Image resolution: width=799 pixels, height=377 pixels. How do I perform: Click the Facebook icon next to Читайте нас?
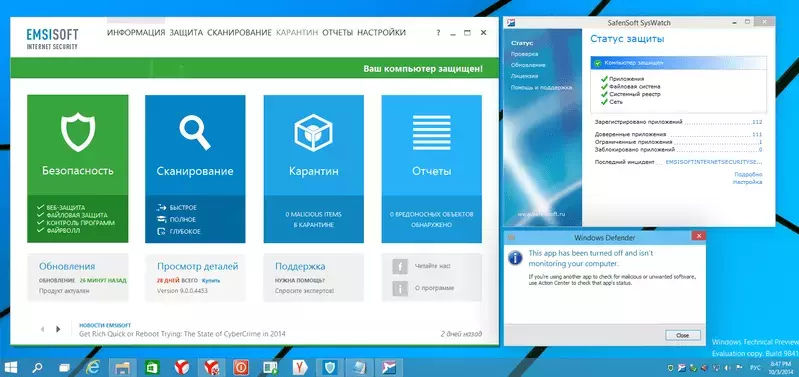(400, 266)
